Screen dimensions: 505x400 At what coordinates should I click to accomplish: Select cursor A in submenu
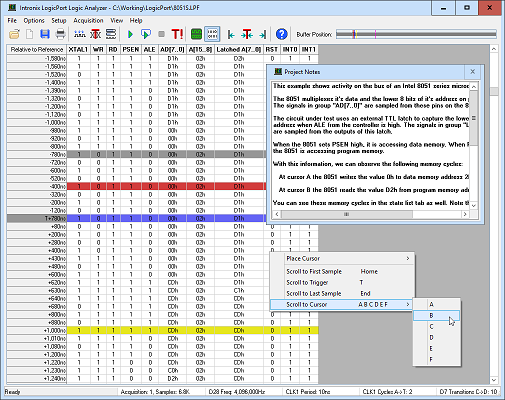click(437, 304)
